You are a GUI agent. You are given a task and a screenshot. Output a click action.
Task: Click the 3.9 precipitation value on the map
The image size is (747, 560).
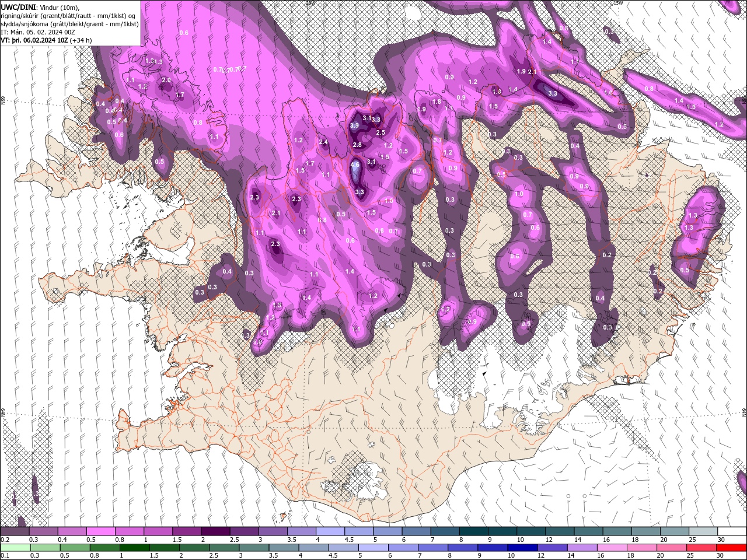pyautogui.click(x=354, y=125)
